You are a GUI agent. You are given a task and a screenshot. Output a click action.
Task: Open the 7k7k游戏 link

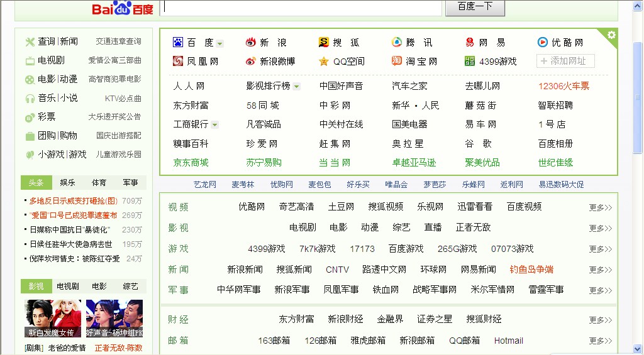coord(318,249)
